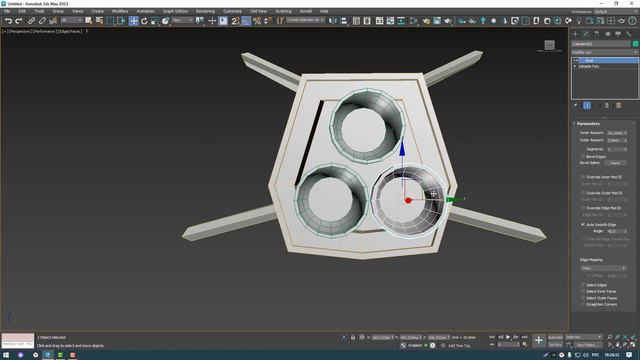
Task: Enable Override Edge Mat ID checkbox
Action: click(583, 208)
